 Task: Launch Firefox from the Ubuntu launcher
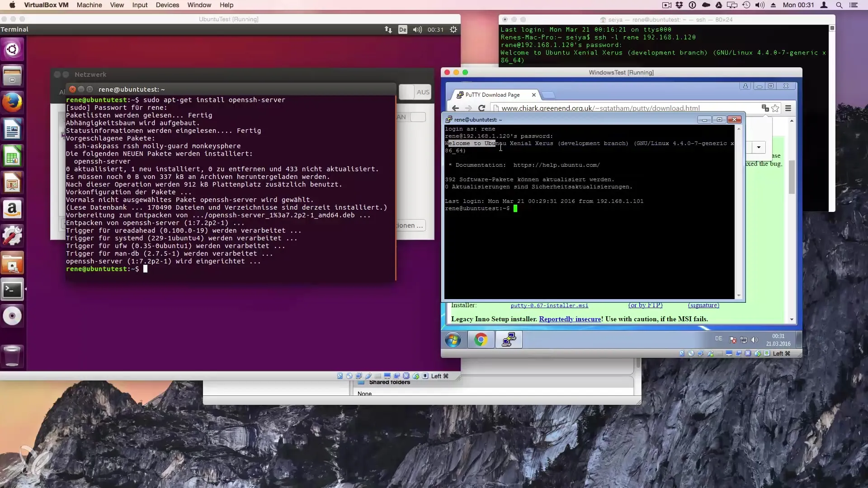coord(12,103)
